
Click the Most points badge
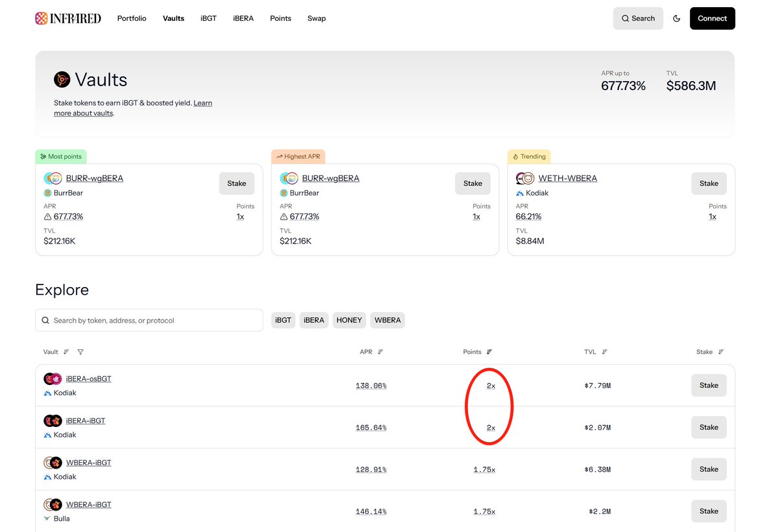pyautogui.click(x=61, y=156)
